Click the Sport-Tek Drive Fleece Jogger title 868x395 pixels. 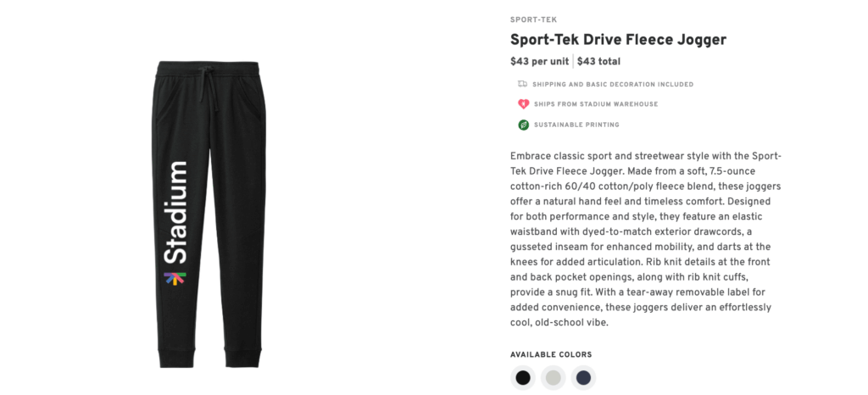[618, 40]
